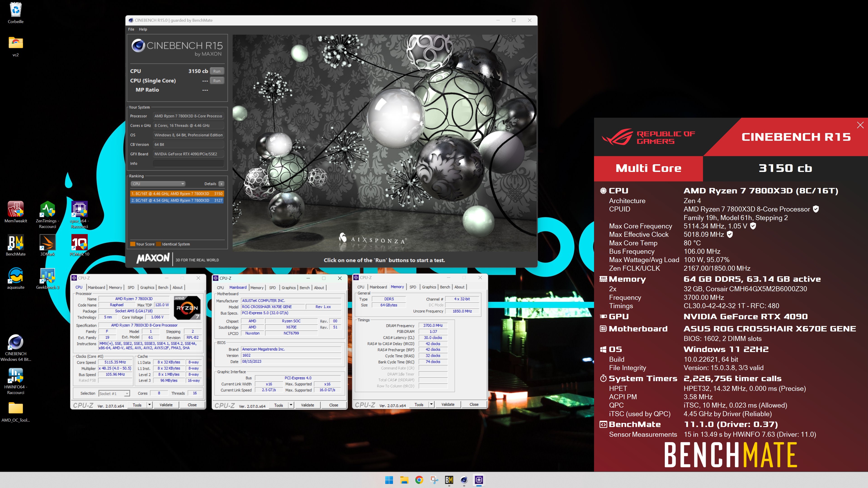Open Google Chrome from the taskbar
Image resolution: width=868 pixels, height=488 pixels.
pos(419,480)
